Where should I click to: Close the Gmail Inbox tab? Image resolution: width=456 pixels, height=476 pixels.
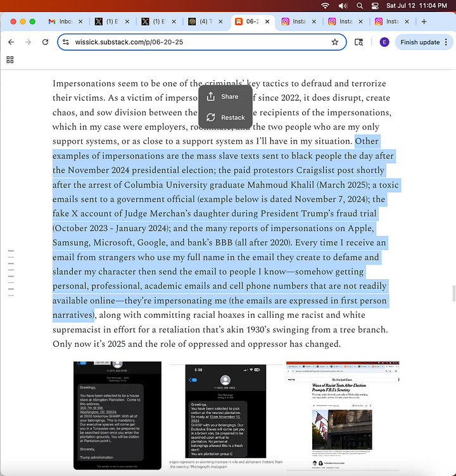point(80,22)
